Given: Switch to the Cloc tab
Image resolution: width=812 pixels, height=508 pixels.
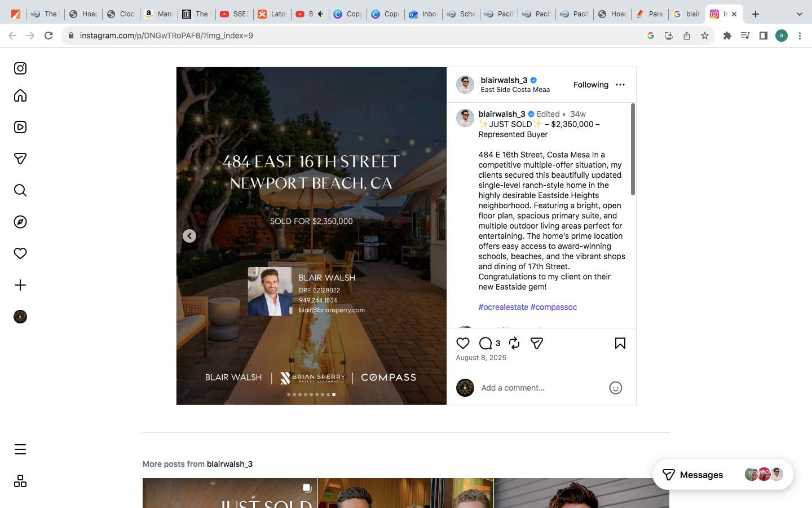Looking at the screenshot, I should click(x=120, y=14).
